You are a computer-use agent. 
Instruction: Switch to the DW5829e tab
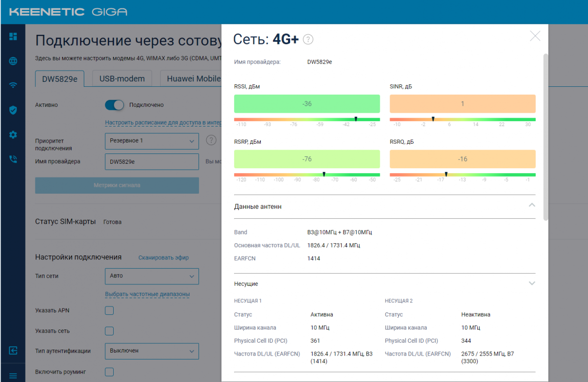(59, 78)
